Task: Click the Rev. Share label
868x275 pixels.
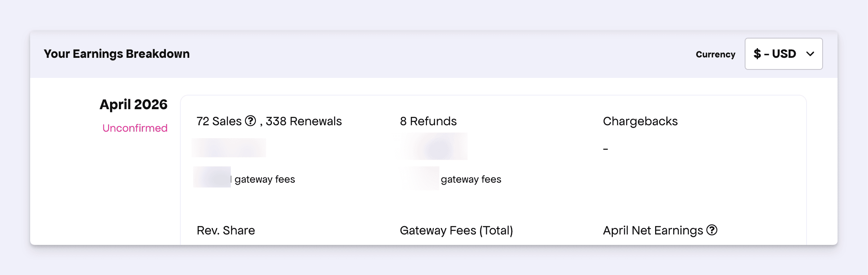Action: pos(226,230)
